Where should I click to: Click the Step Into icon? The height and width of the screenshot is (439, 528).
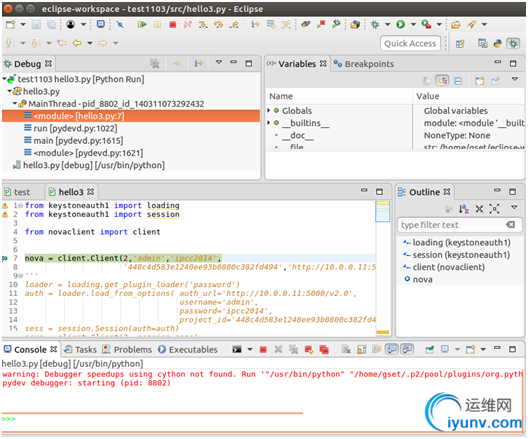click(203, 25)
